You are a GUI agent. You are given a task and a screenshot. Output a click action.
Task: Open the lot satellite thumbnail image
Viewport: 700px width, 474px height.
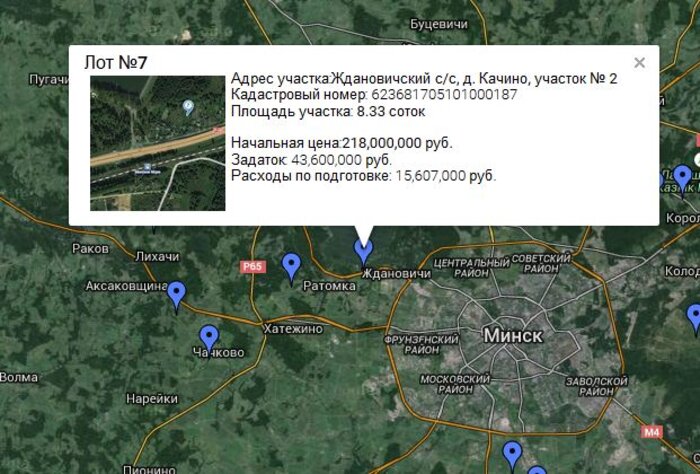tap(157, 142)
